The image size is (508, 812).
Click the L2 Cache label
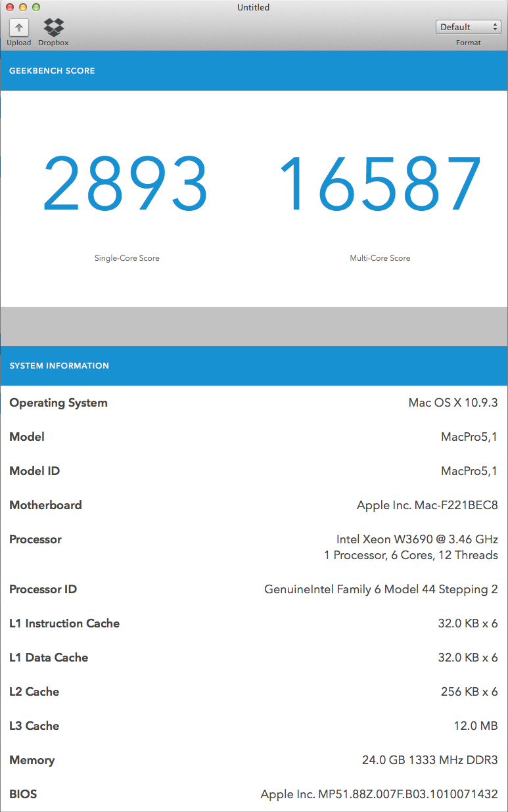34,692
